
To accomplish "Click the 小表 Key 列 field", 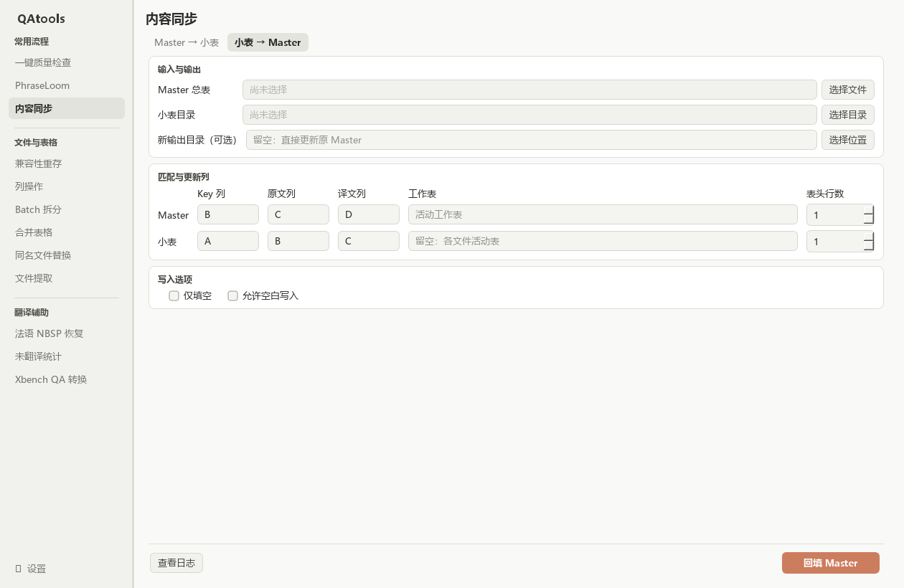I will (228, 241).
